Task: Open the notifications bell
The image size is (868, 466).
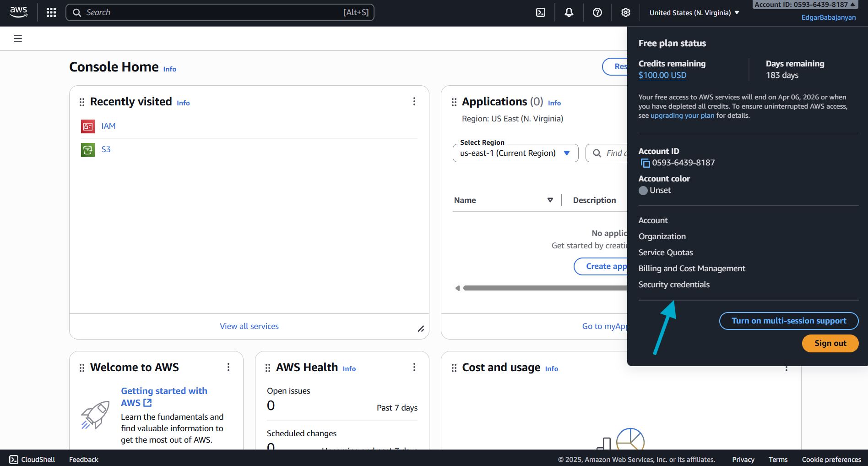Action: pyautogui.click(x=569, y=12)
